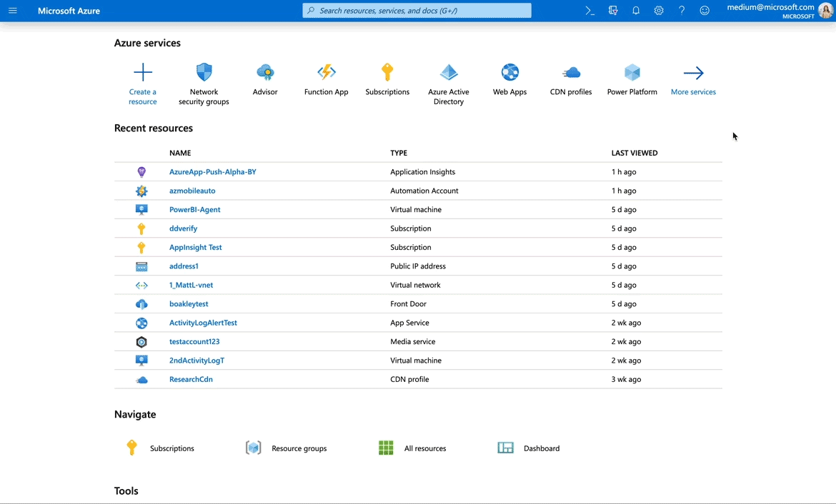
Task: Open the PowerBI-Agent resource link
Action: 194,210
